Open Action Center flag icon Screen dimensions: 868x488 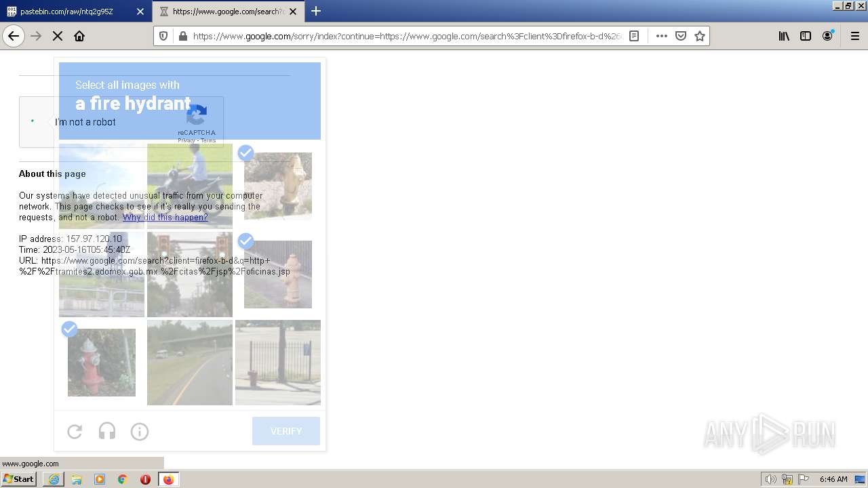[x=804, y=479]
